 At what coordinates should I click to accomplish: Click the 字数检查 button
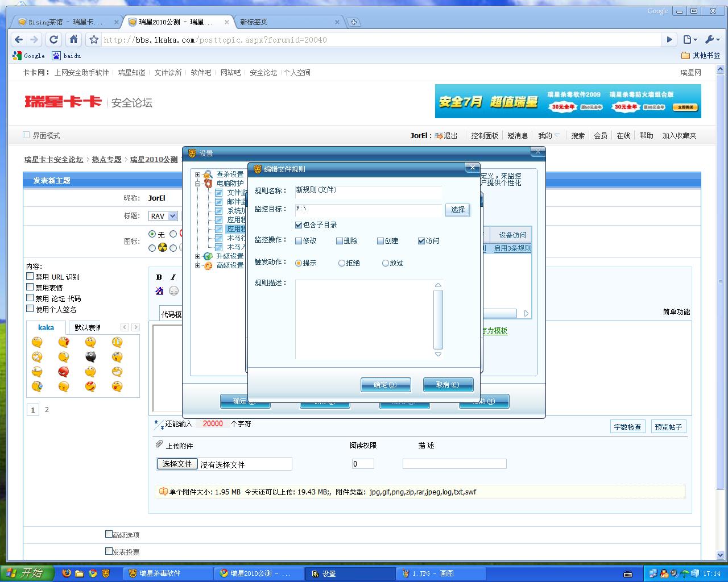coord(627,427)
